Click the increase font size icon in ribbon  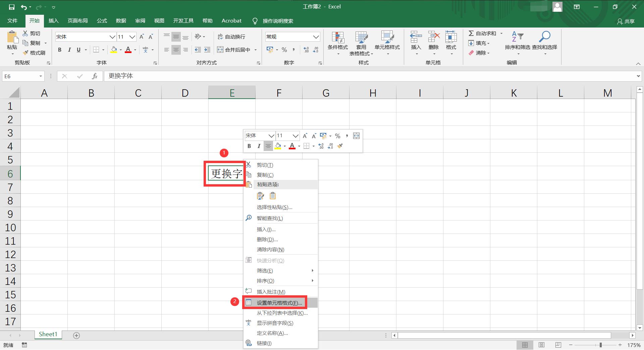[142, 37]
